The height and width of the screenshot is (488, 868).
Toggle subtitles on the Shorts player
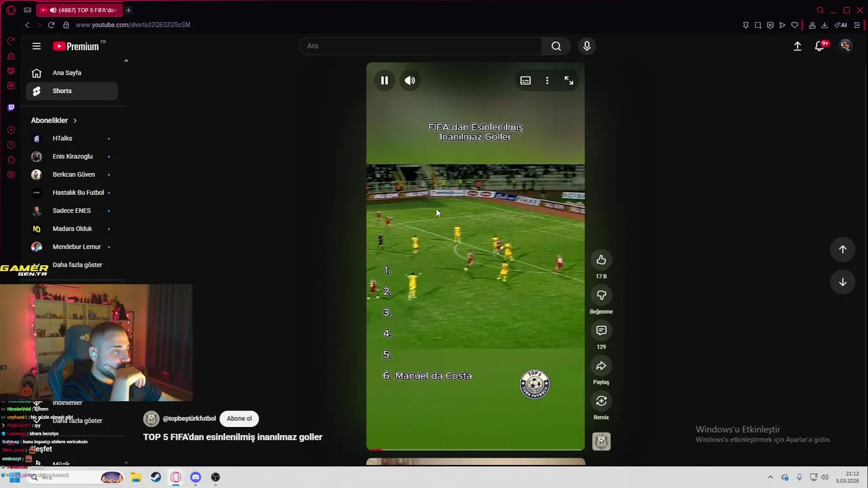(x=526, y=81)
